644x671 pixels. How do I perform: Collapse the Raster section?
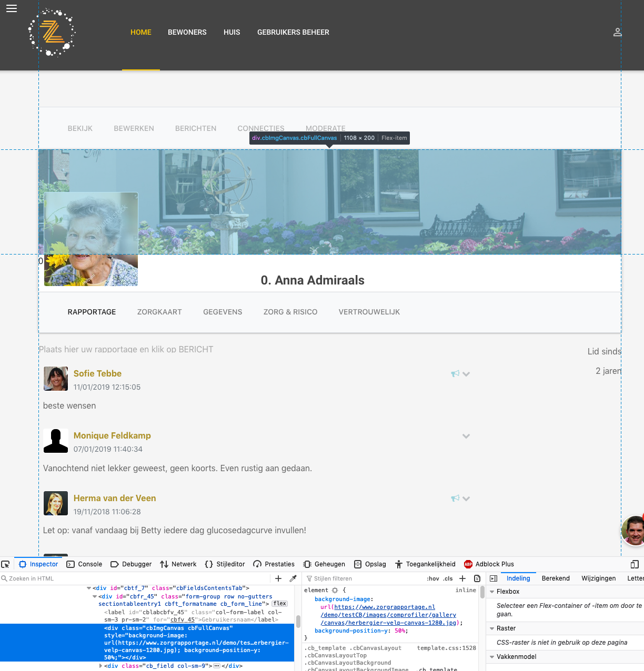point(492,628)
